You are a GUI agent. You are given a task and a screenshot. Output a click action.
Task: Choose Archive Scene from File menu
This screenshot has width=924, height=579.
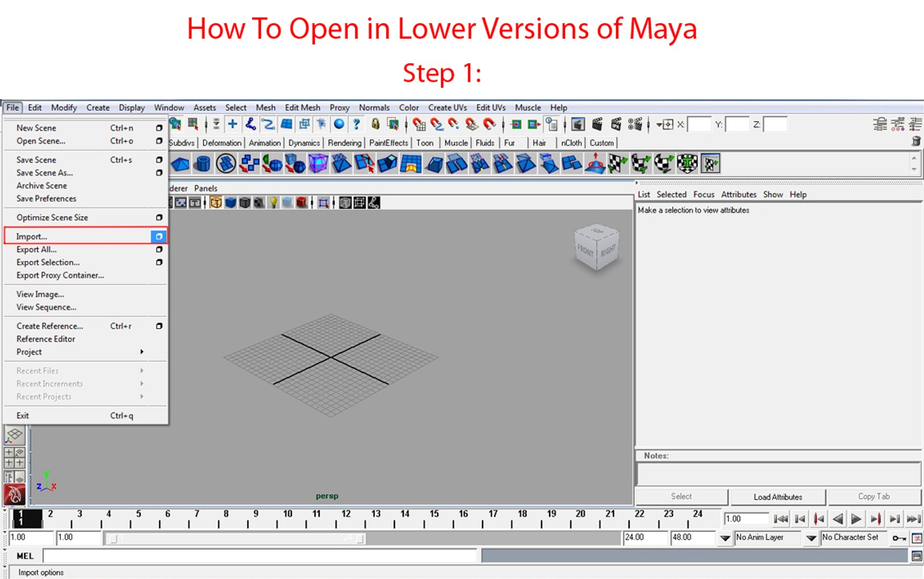pyautogui.click(x=42, y=185)
